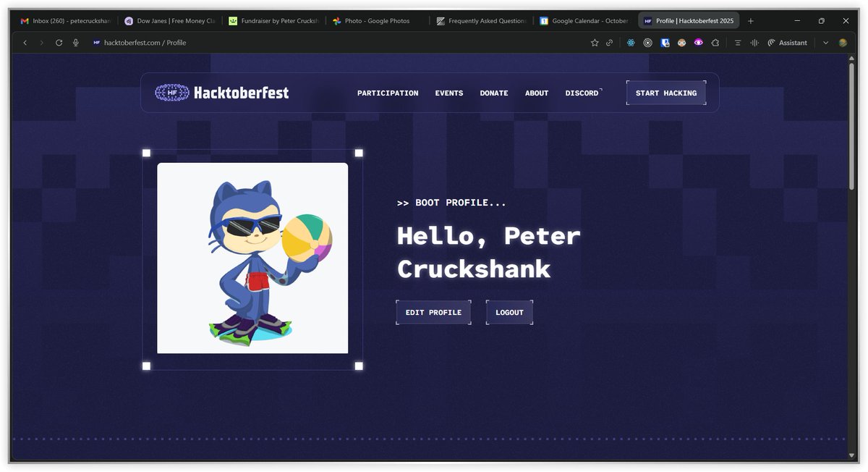Click the Edit Profile button
The width and height of the screenshot is (868, 472).
point(433,312)
